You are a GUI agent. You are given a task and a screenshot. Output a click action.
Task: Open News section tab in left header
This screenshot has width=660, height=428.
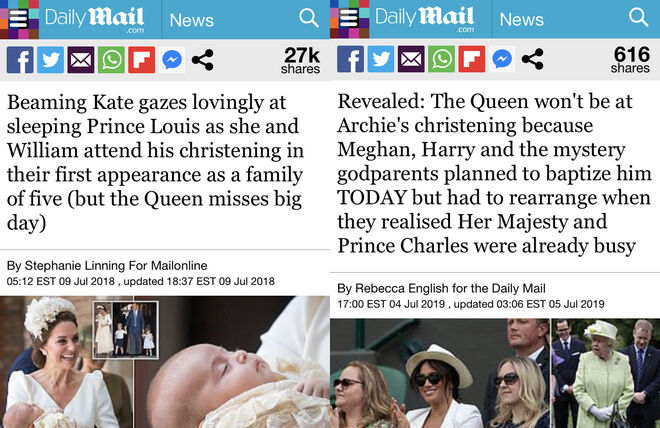pos(192,20)
